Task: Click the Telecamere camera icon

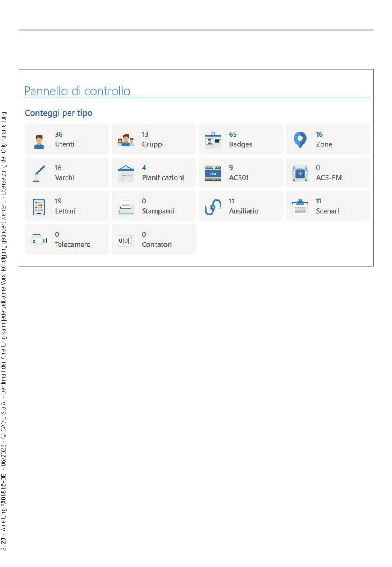Action: [x=40, y=240]
